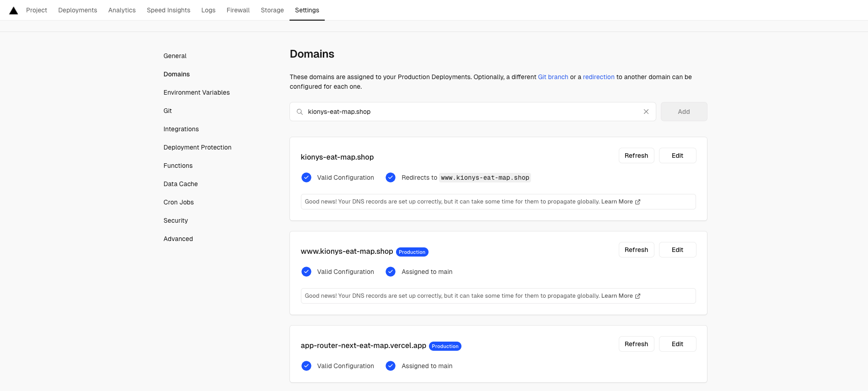Clear the domain search field with X
This screenshot has width=868, height=391.
tap(646, 112)
